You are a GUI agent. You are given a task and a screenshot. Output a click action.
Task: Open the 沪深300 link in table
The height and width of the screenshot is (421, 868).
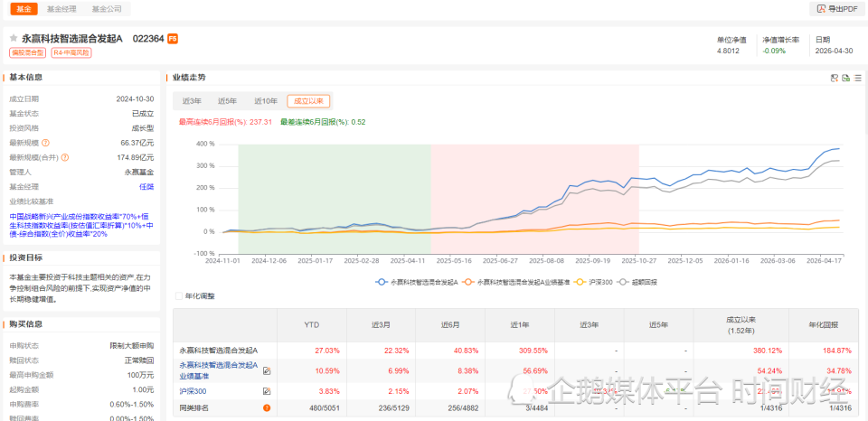tap(192, 391)
